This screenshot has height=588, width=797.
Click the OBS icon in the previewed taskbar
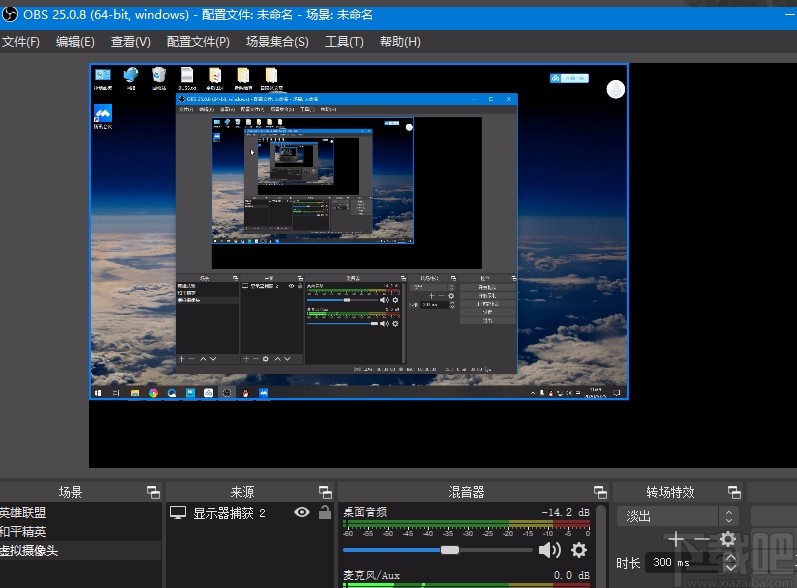[x=227, y=393]
